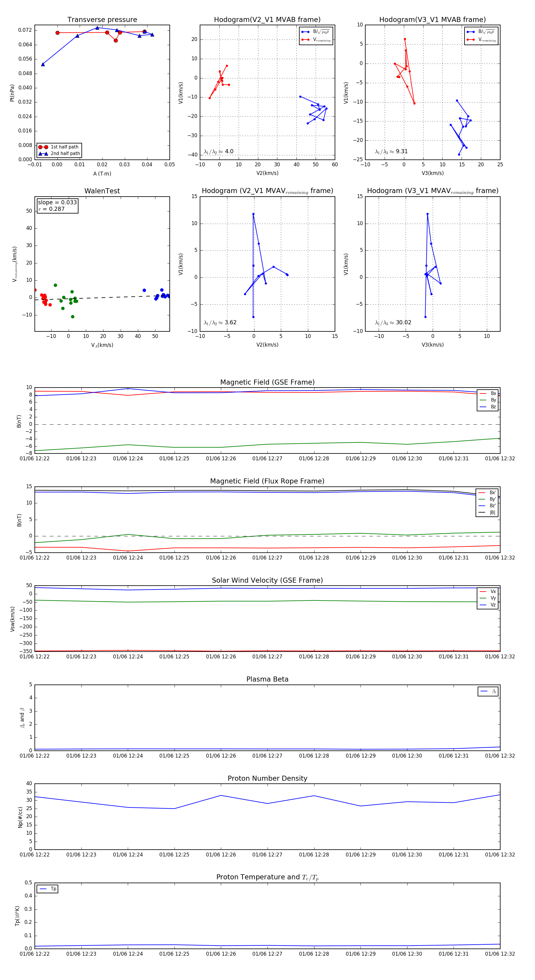Click the 'Proton Temperature and Te/Tp' title
The width and height of the screenshot is (535, 980).
point(267,877)
